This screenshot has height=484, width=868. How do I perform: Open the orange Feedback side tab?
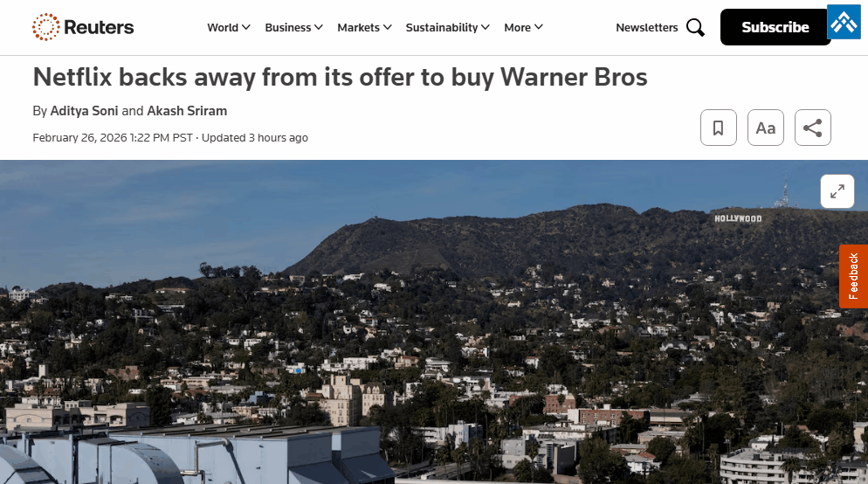pyautogui.click(x=853, y=276)
